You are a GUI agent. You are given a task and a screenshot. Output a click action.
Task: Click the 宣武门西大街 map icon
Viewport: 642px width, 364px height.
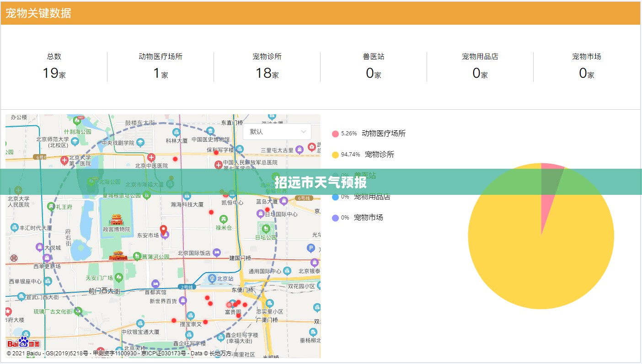click(x=21, y=297)
